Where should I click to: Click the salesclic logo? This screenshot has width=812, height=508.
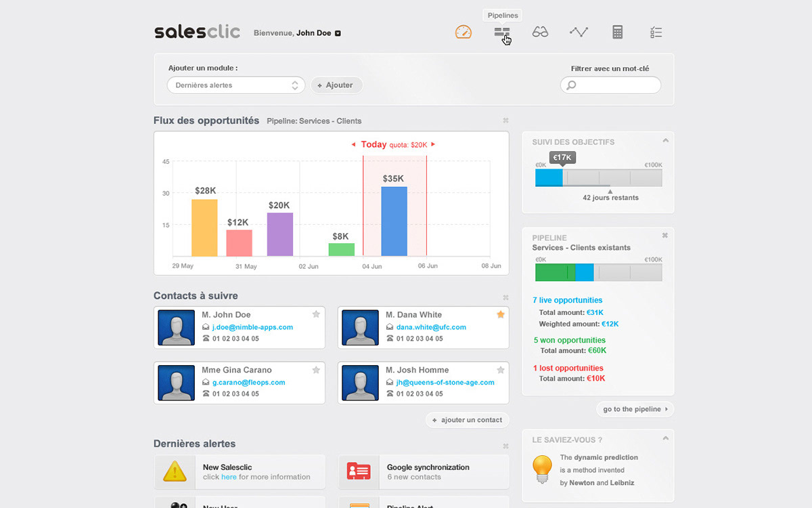pyautogui.click(x=197, y=32)
